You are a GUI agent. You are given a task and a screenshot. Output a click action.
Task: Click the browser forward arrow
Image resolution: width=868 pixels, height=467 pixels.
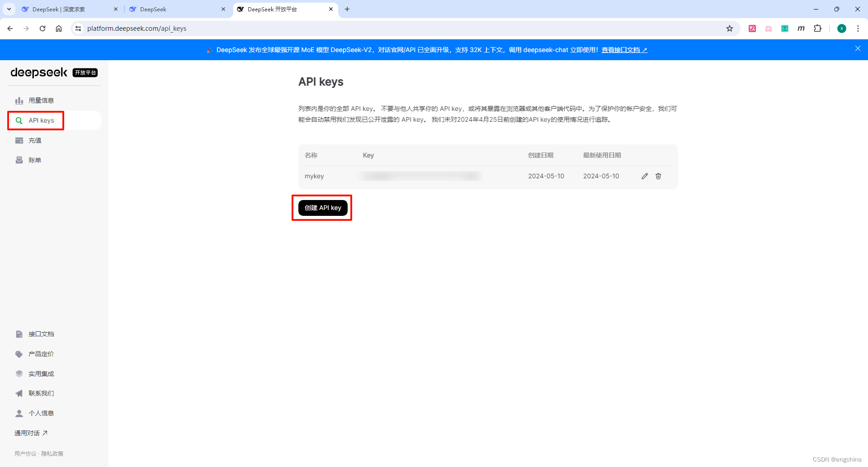point(26,29)
